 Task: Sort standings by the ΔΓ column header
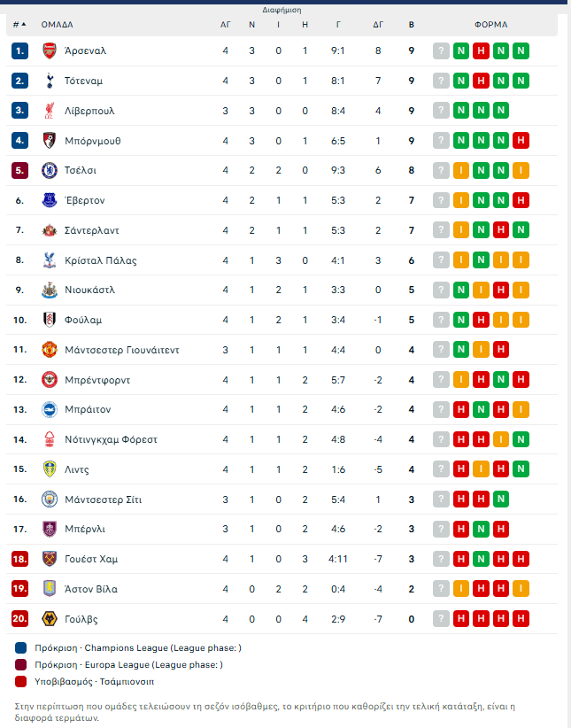click(378, 24)
